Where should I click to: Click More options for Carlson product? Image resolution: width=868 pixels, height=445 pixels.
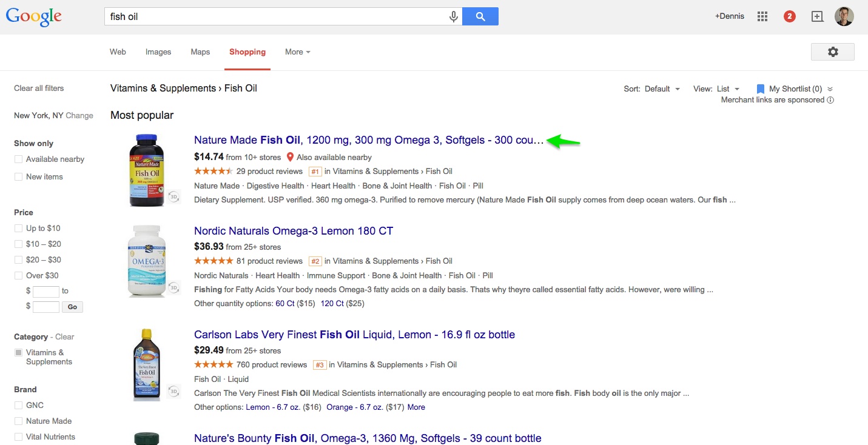click(x=416, y=407)
